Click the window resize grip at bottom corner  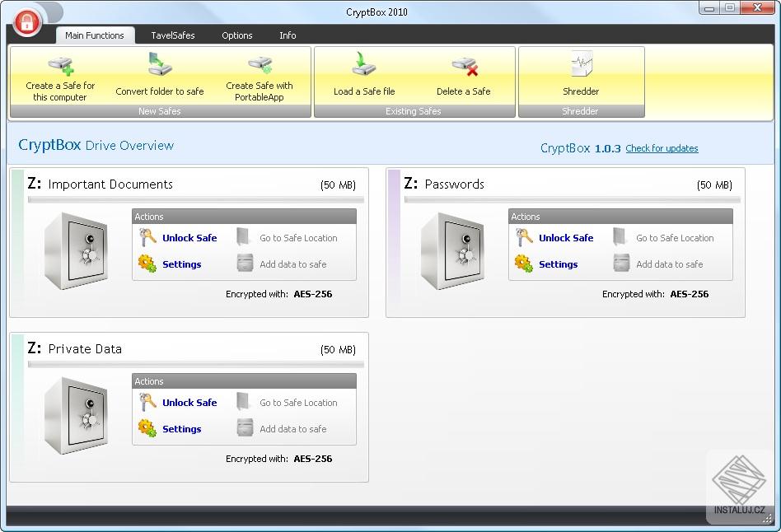(768, 519)
